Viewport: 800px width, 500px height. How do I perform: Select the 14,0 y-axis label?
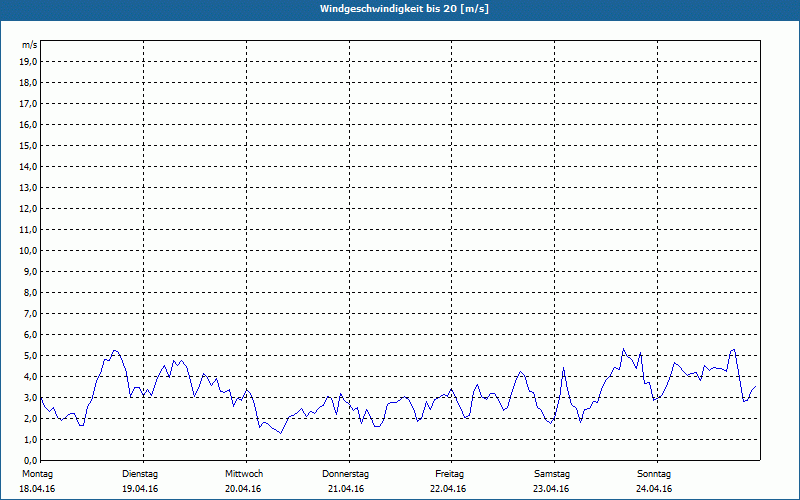[28, 167]
